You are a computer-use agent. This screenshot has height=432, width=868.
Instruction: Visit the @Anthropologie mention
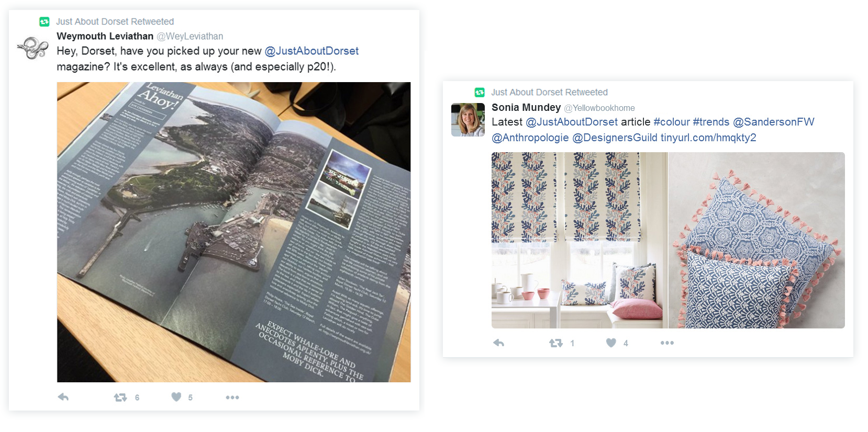530,138
